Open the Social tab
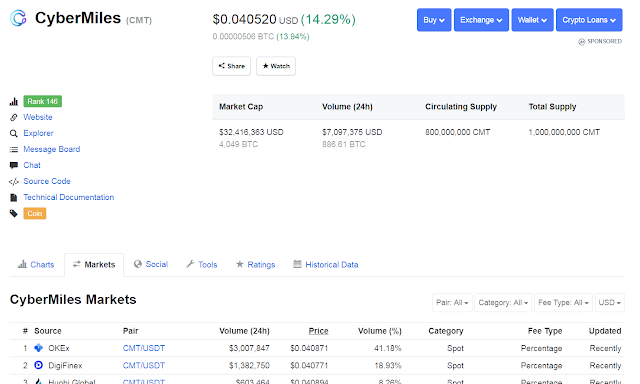Image resolution: width=640 pixels, height=384 pixels. pos(151,264)
